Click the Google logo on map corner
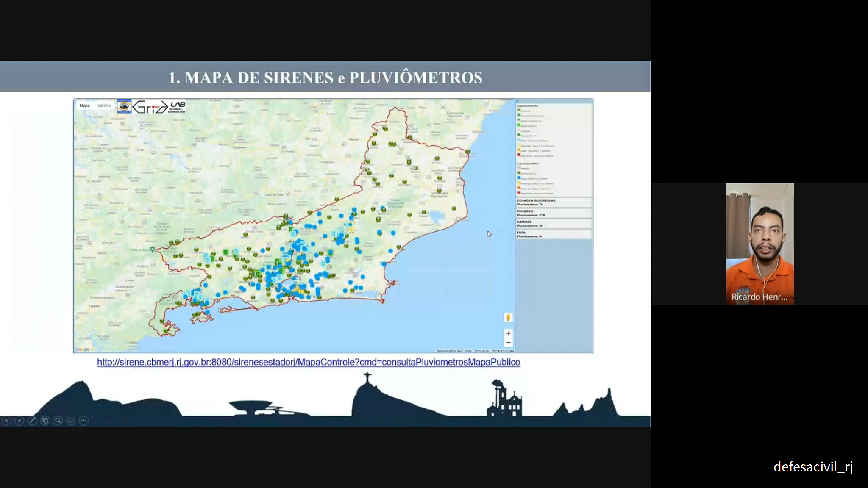Image resolution: width=868 pixels, height=488 pixels. pos(82,349)
